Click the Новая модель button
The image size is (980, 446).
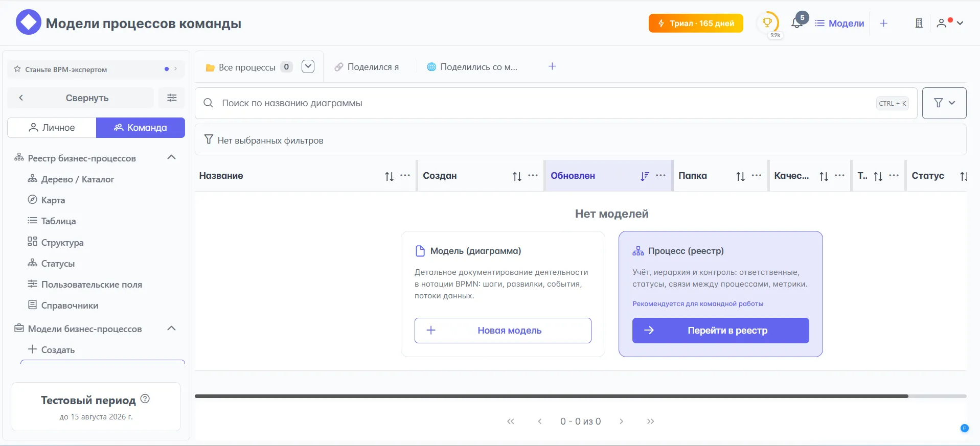coord(503,331)
